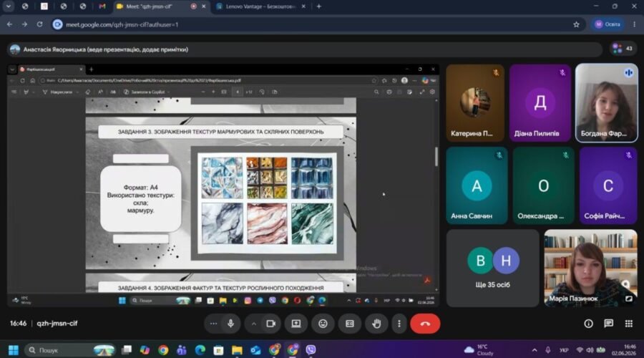Image resolution: width=644 pixels, height=358 pixels.
Task: Open meeting details info icon
Action: coord(589,324)
